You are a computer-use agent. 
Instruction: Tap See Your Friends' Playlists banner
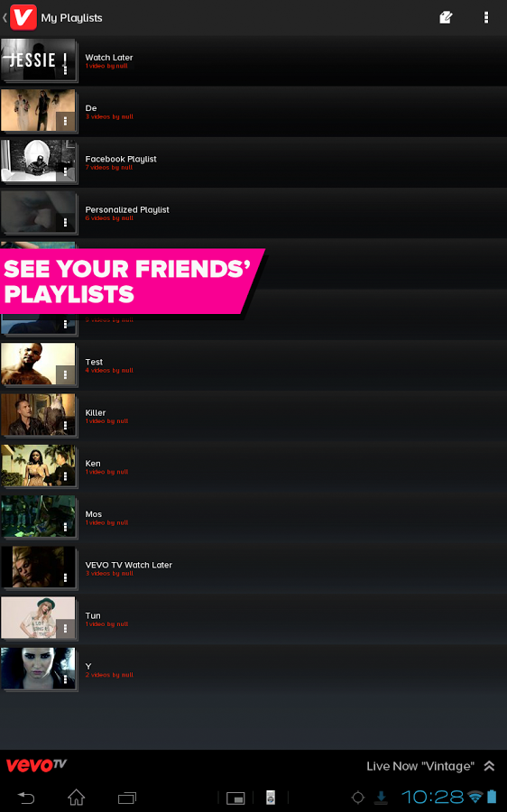click(130, 281)
